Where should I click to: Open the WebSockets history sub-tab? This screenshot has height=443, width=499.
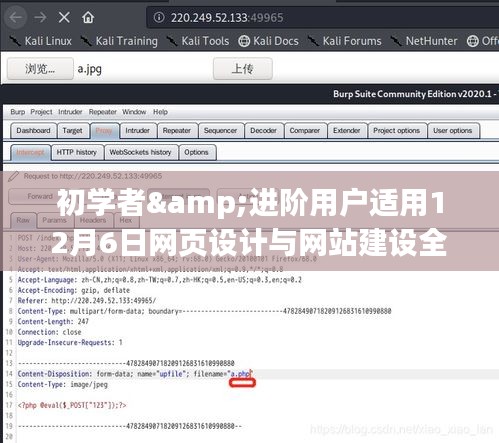point(140,152)
